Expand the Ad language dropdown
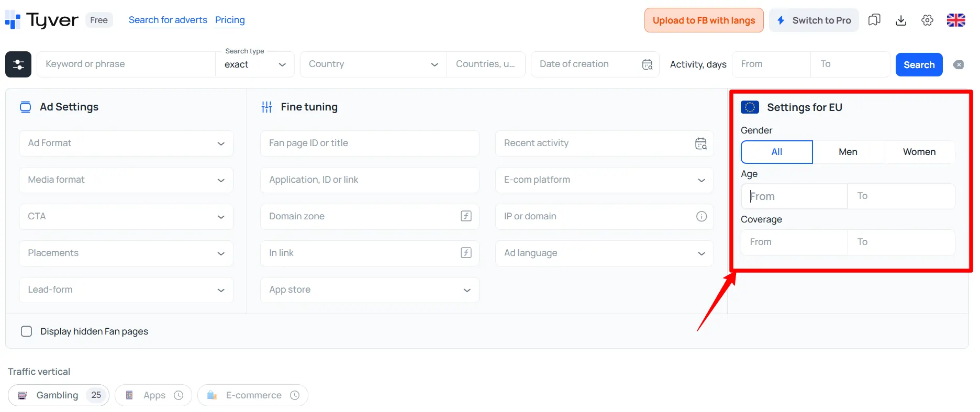The width and height of the screenshot is (980, 412). 604,253
